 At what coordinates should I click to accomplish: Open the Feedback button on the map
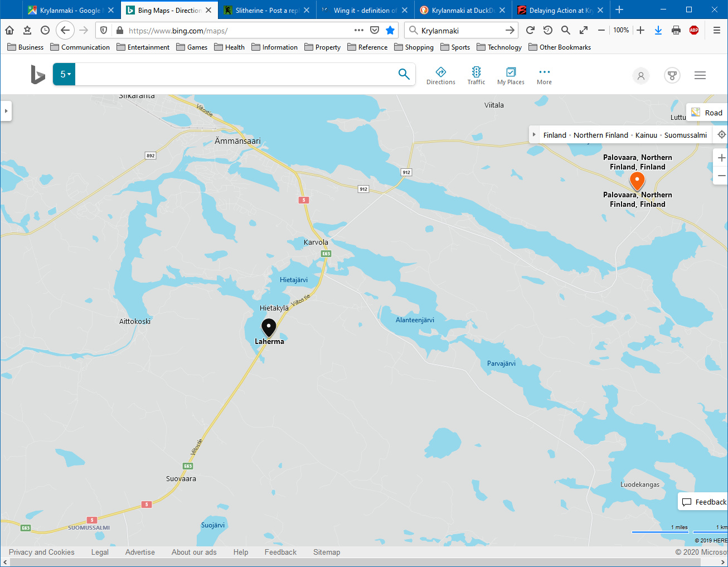[x=704, y=502]
